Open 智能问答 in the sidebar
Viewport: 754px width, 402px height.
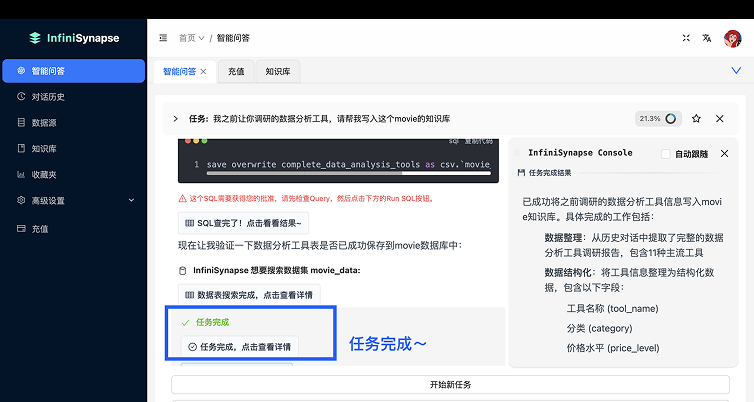(74, 71)
